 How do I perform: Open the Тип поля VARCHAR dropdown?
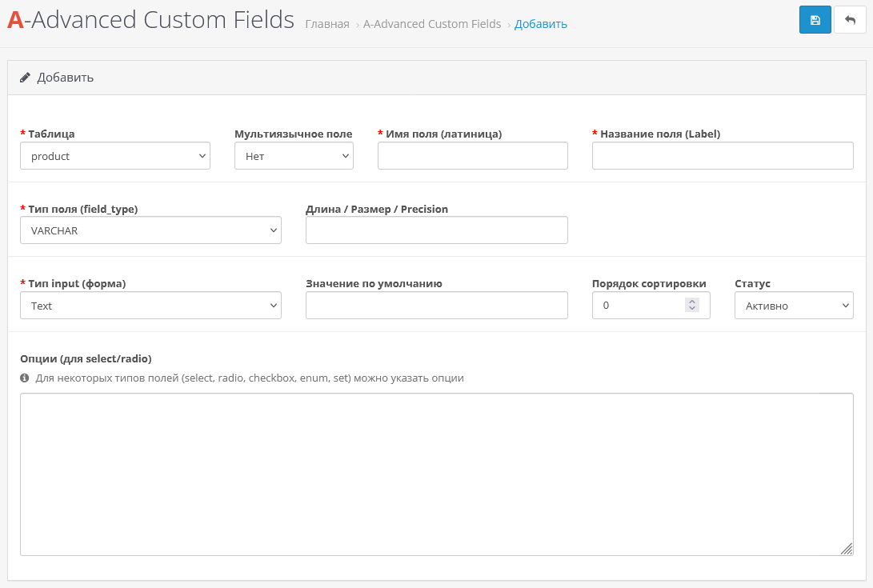[x=150, y=230]
